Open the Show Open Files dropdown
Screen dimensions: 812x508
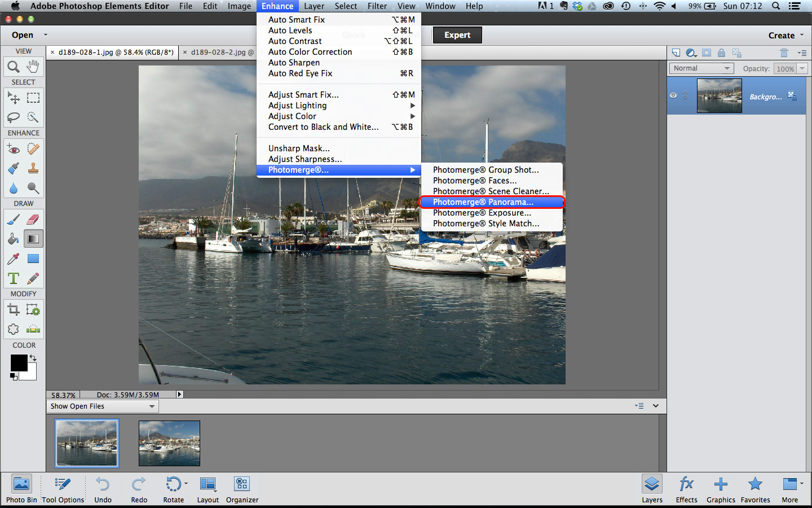click(103, 406)
